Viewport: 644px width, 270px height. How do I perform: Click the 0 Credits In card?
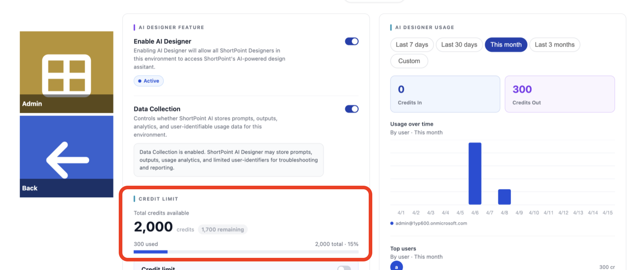(x=445, y=94)
